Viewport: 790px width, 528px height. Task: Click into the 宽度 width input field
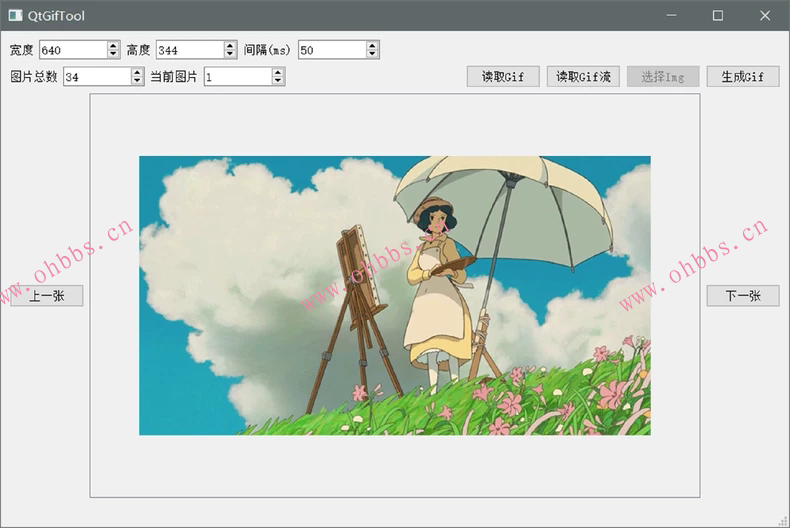coord(72,50)
